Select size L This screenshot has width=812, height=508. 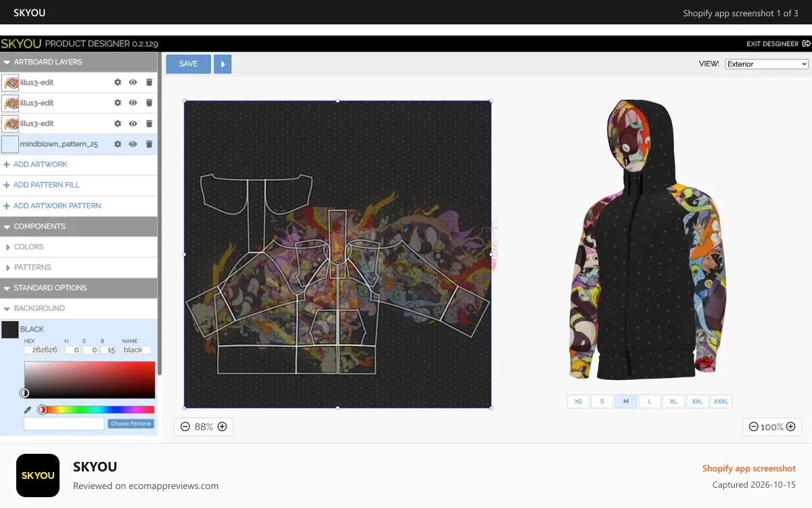tap(650, 402)
